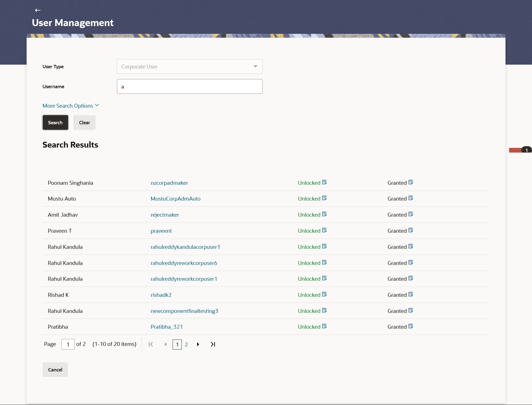
Task: Open the User Type dropdown
Action: tap(190, 67)
